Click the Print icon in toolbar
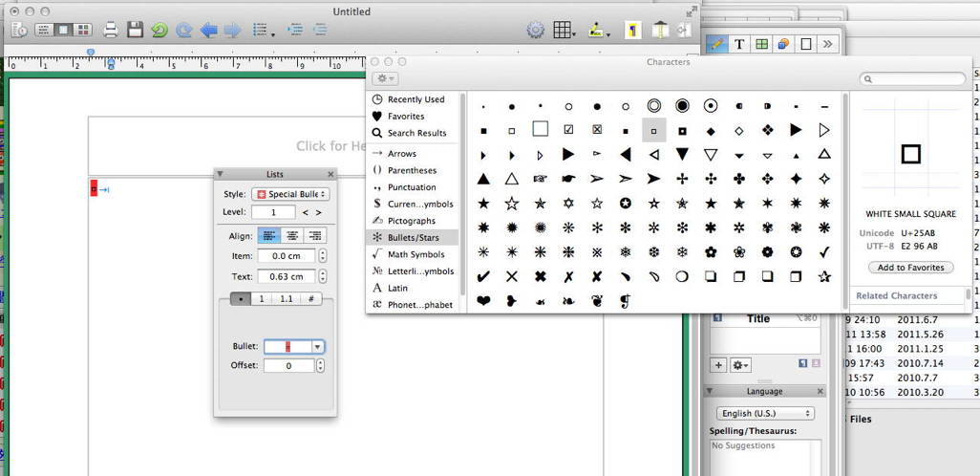 tap(111, 31)
